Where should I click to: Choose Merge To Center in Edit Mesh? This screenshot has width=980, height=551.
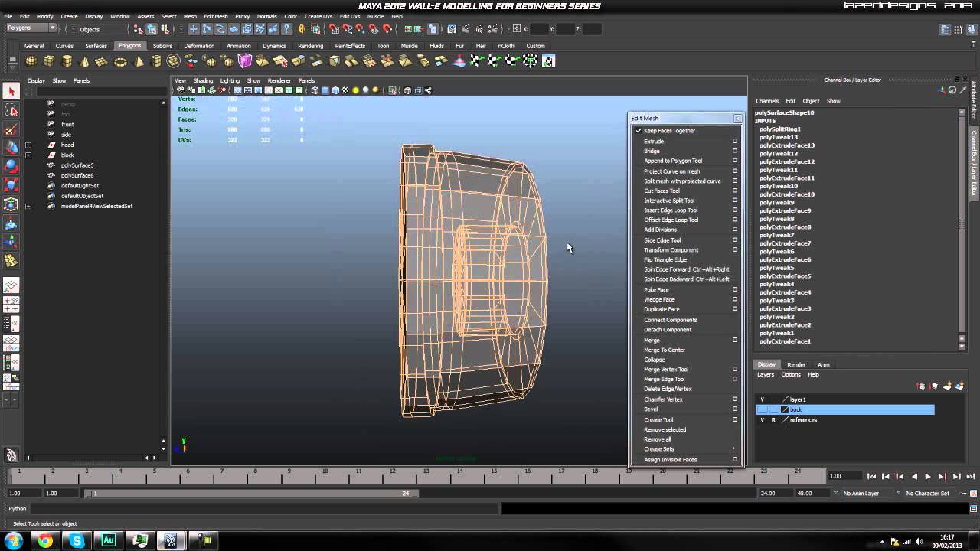(x=665, y=350)
